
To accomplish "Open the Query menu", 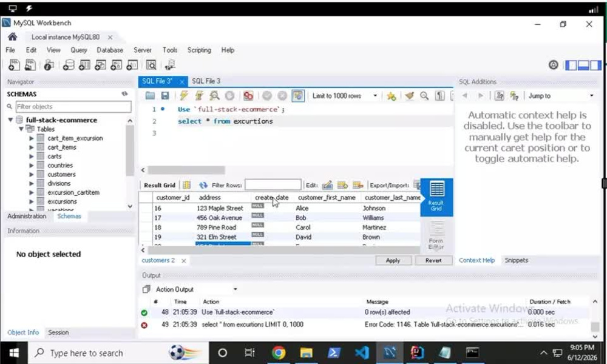I will 78,50.
